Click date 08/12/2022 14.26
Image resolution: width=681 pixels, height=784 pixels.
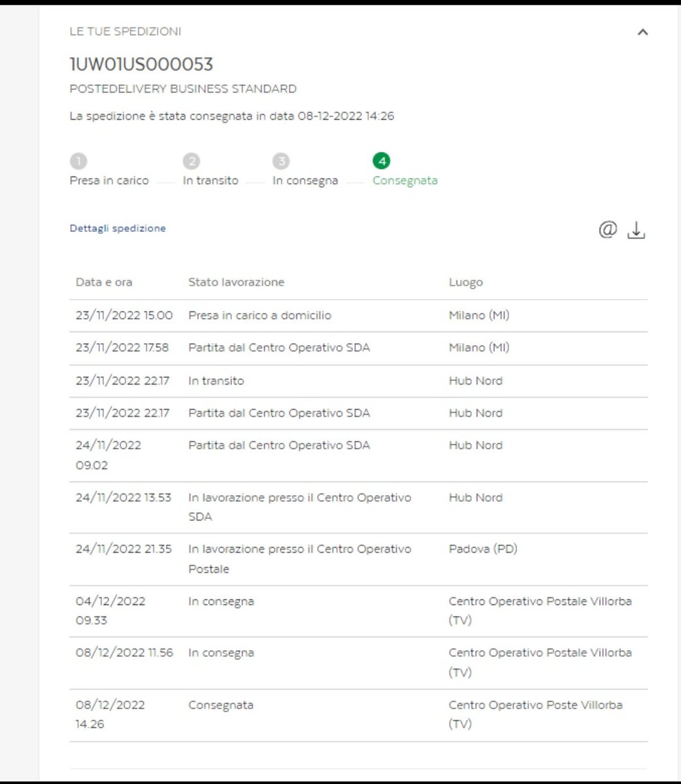click(x=110, y=714)
